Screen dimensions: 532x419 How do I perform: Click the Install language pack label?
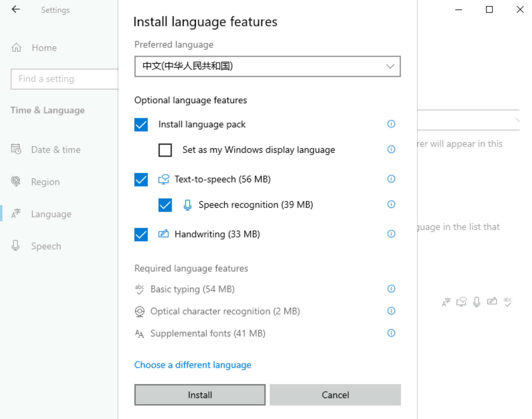point(202,124)
